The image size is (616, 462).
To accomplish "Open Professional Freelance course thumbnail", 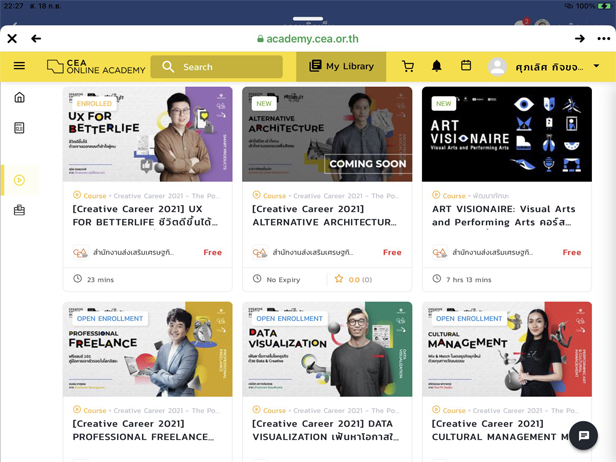I will pos(148,349).
